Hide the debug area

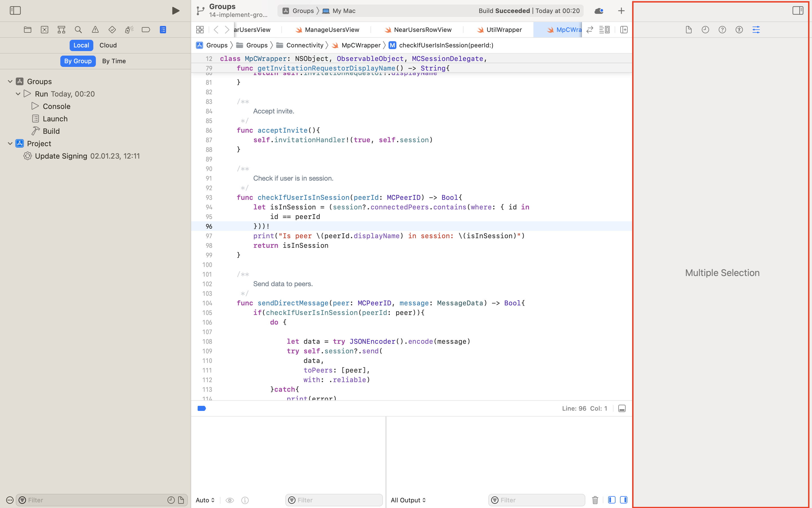coord(622,408)
